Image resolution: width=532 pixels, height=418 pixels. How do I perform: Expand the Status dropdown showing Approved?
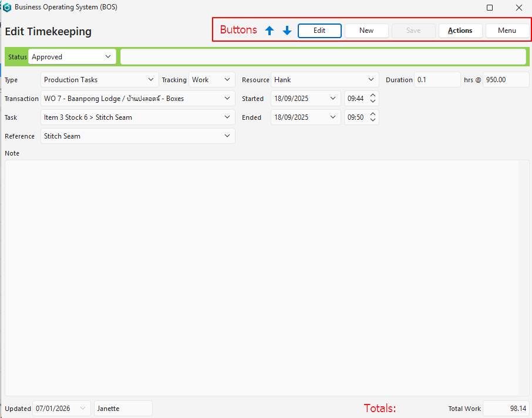108,56
